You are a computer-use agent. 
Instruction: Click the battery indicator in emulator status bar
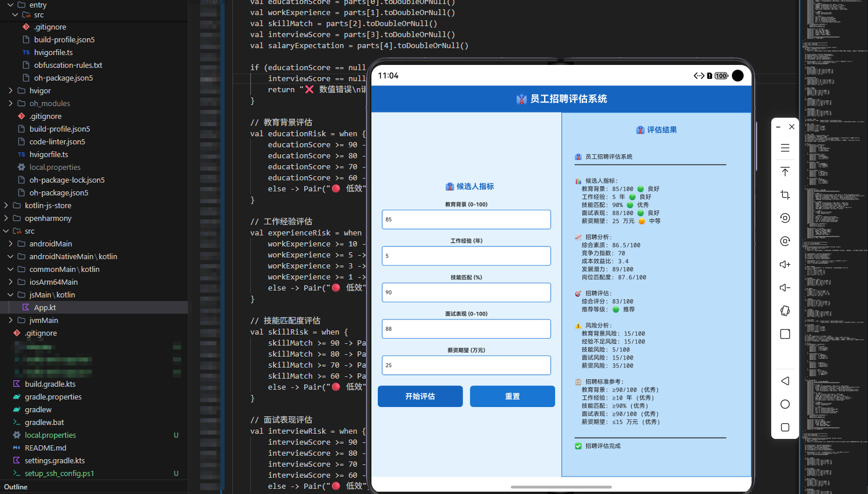(x=721, y=76)
